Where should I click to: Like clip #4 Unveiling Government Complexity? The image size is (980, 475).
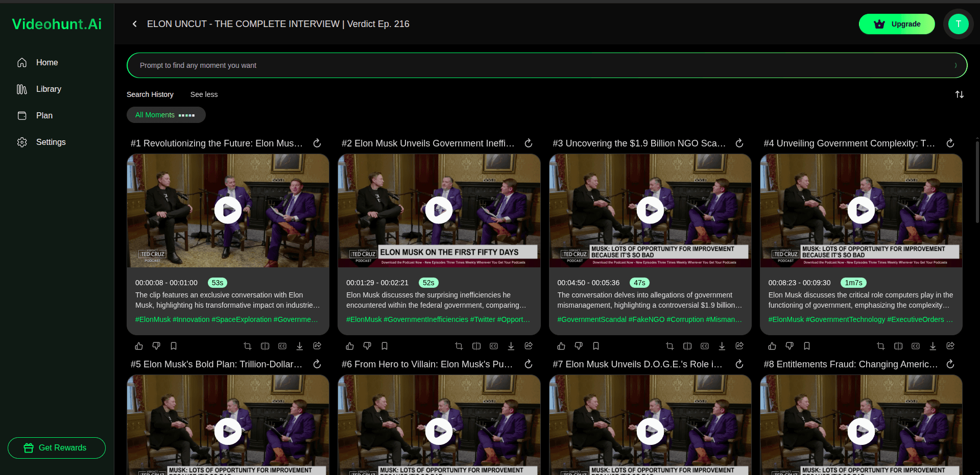(772, 346)
